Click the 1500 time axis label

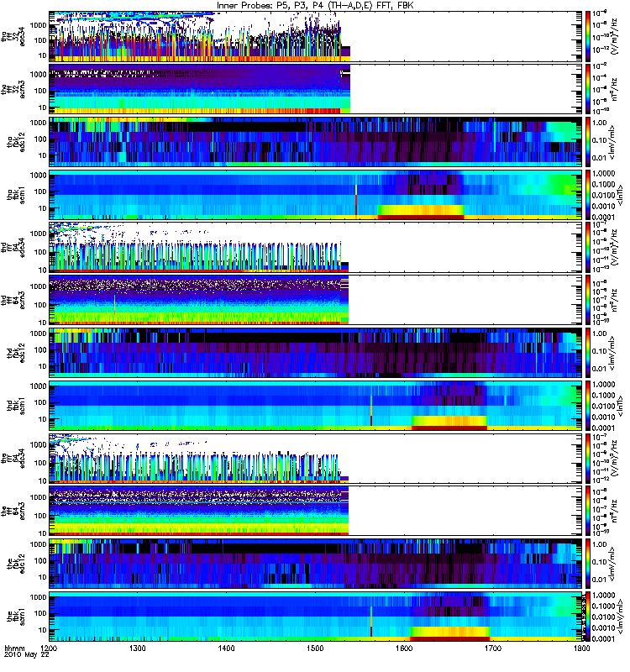point(315,648)
